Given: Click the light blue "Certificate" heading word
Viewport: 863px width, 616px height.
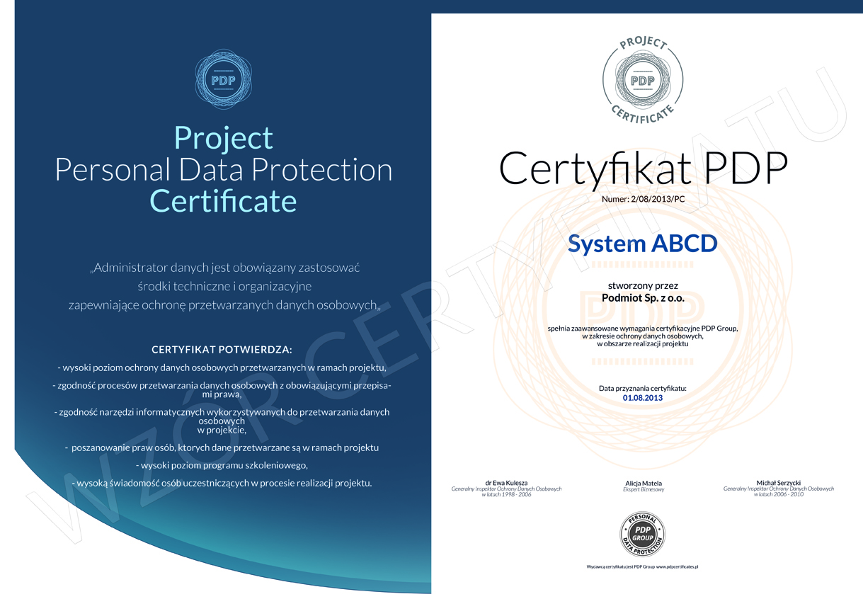Looking at the screenshot, I should pyautogui.click(x=224, y=201).
